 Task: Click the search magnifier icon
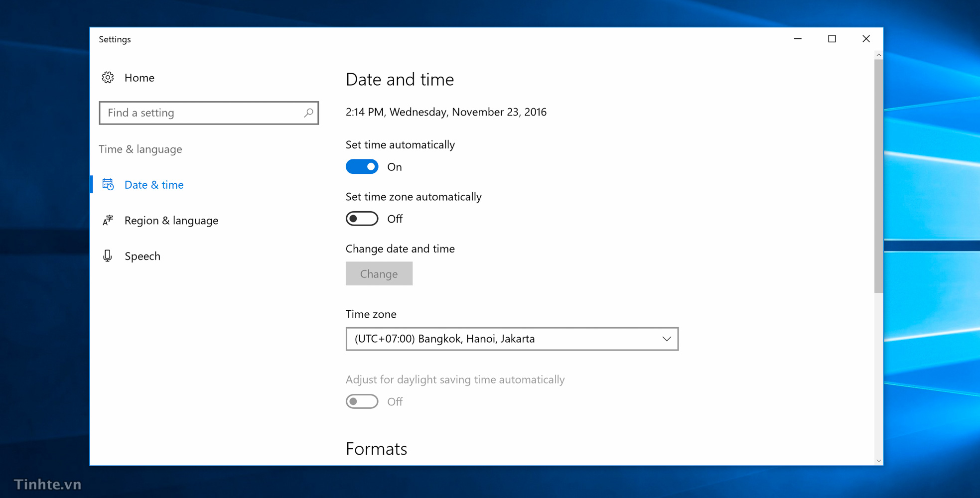tap(308, 113)
